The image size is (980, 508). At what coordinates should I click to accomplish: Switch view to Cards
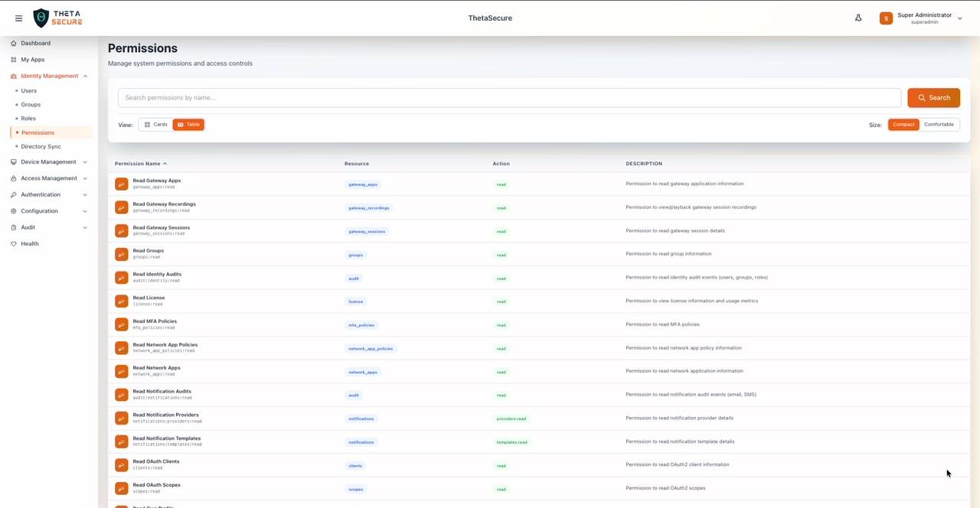pyautogui.click(x=155, y=124)
